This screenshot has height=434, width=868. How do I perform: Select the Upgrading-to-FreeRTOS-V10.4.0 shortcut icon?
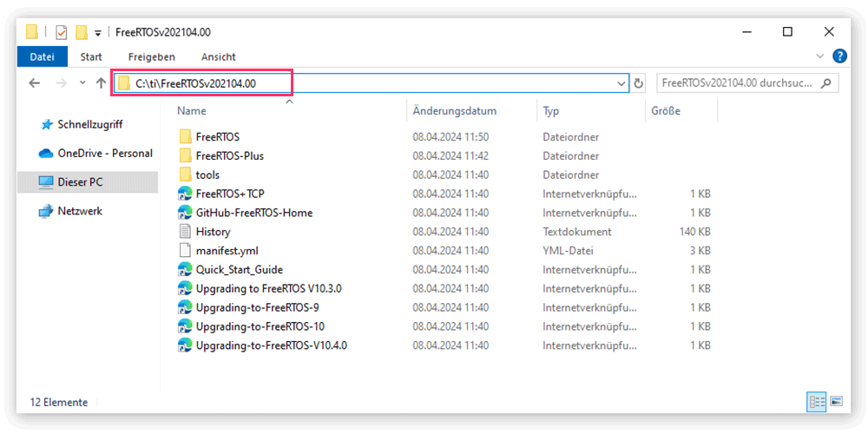(184, 345)
